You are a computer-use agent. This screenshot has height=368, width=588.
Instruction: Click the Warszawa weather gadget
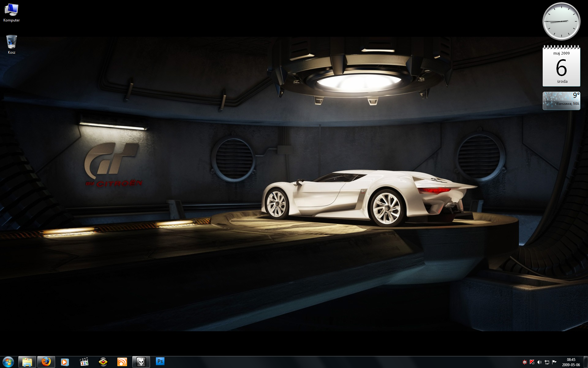tap(561, 101)
